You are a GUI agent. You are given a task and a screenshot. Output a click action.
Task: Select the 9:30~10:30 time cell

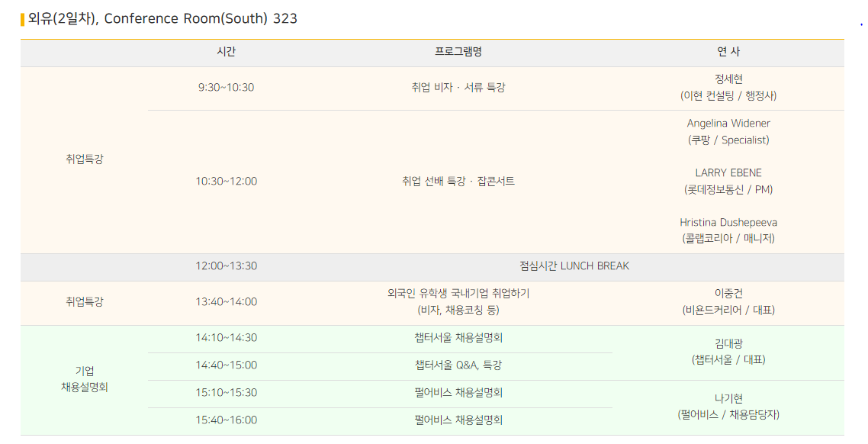[226, 88]
